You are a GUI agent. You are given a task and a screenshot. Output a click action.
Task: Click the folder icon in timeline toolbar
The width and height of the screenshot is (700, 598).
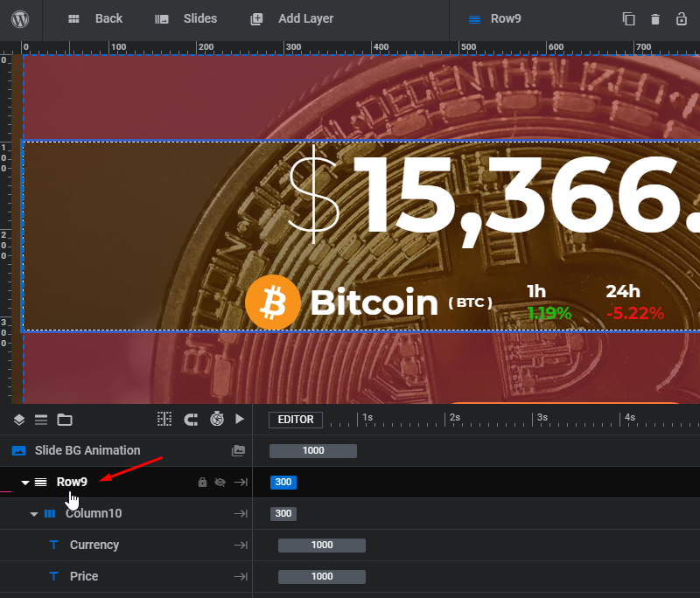[65, 420]
